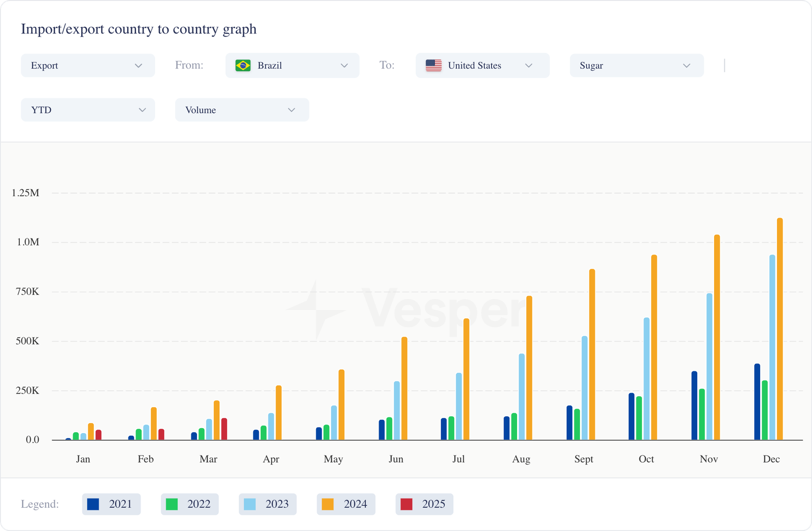This screenshot has height=531, width=812.
Task: Toggle the 2022 legend item
Action: [189, 504]
